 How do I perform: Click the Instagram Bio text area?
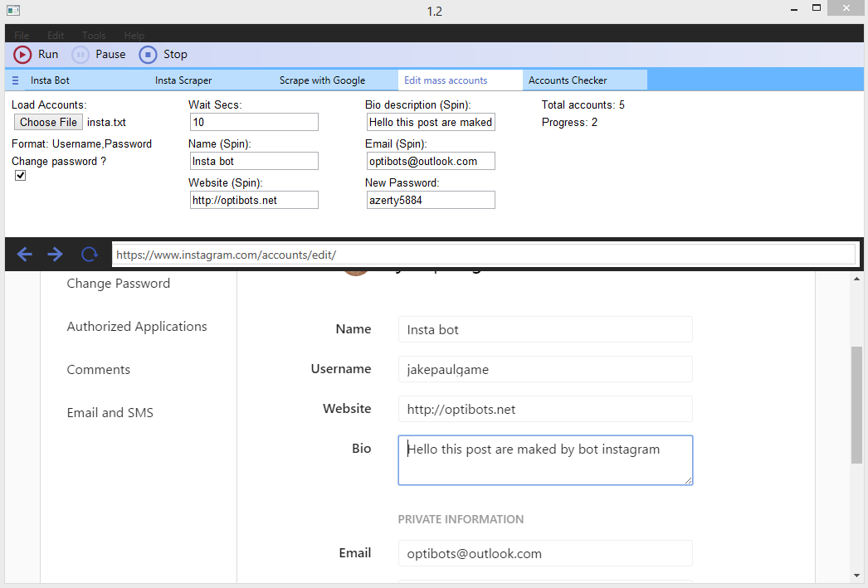(545, 460)
